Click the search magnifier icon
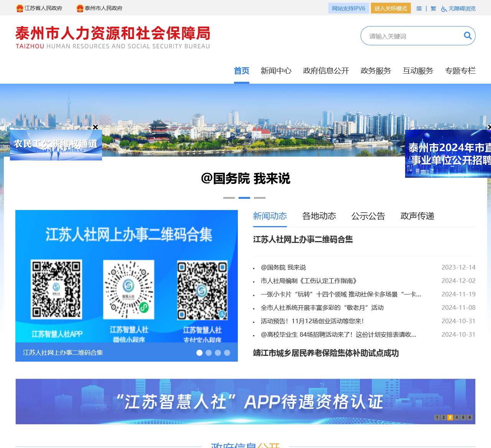Screen dimensions: 491x448 pyautogui.click(x=468, y=36)
